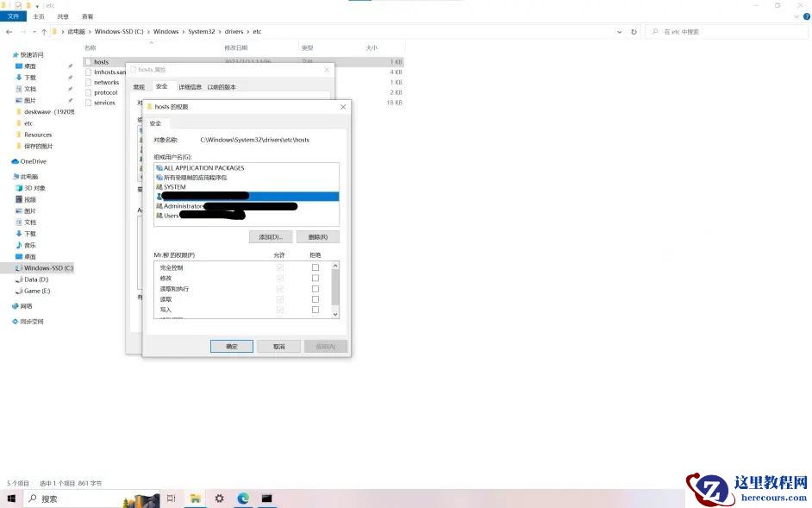Screen dimensions: 812x508
Task: Click the permissions list vertical scrollbar
Action: 335,286
